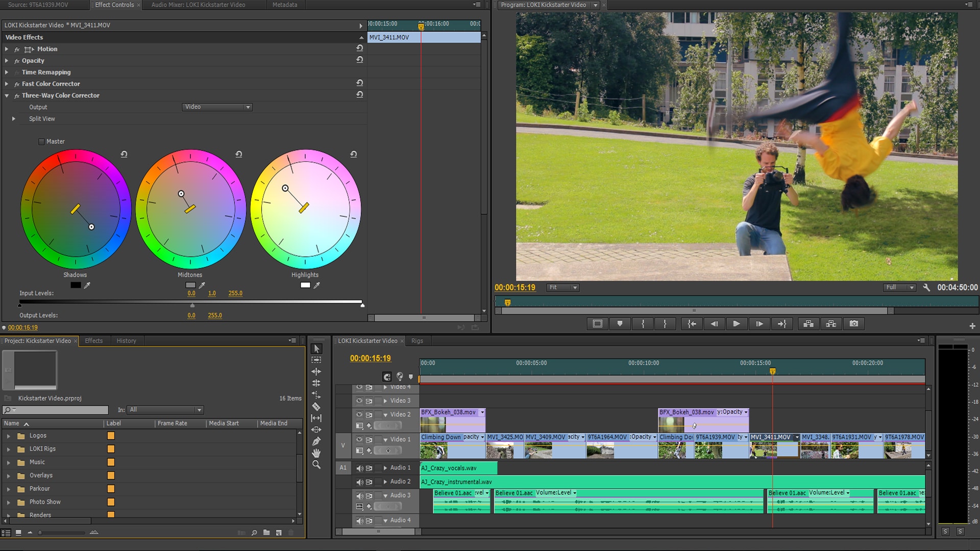Select the Razor tool in the tools panel
The width and height of the screenshot is (980, 551).
coord(316,407)
